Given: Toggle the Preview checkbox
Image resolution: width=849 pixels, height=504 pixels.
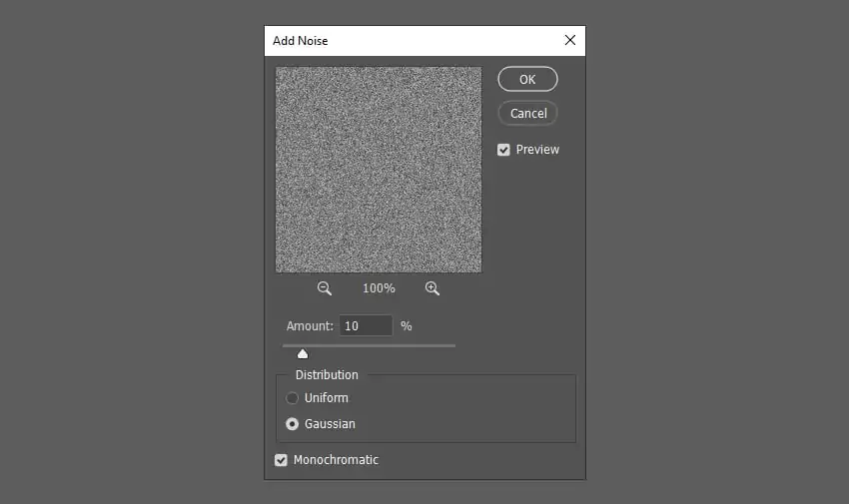Looking at the screenshot, I should (503, 150).
